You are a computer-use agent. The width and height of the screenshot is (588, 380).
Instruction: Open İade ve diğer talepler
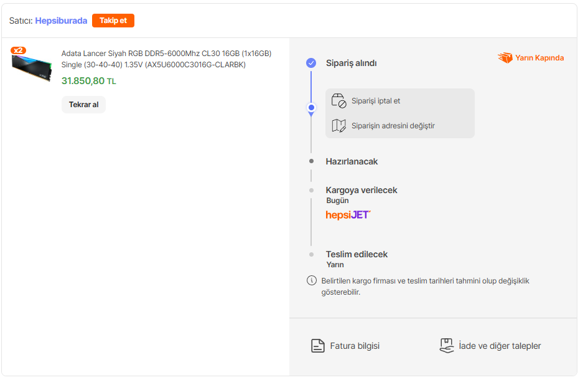click(500, 346)
